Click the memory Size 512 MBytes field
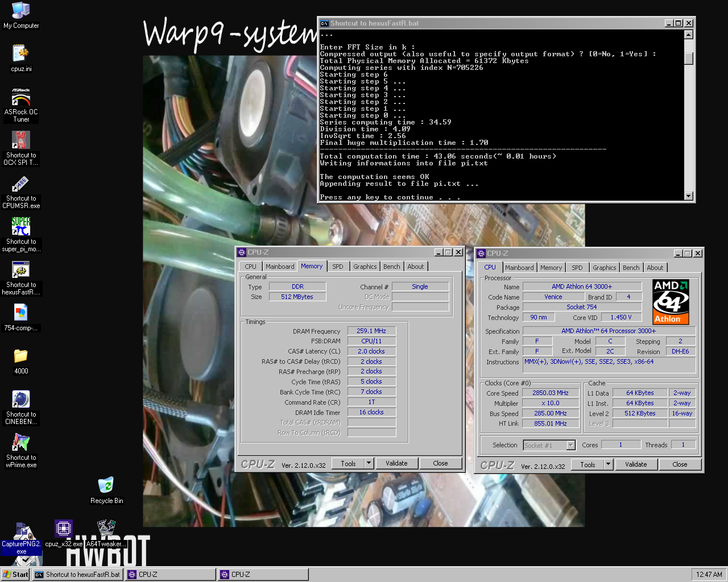728x582 pixels. click(297, 297)
